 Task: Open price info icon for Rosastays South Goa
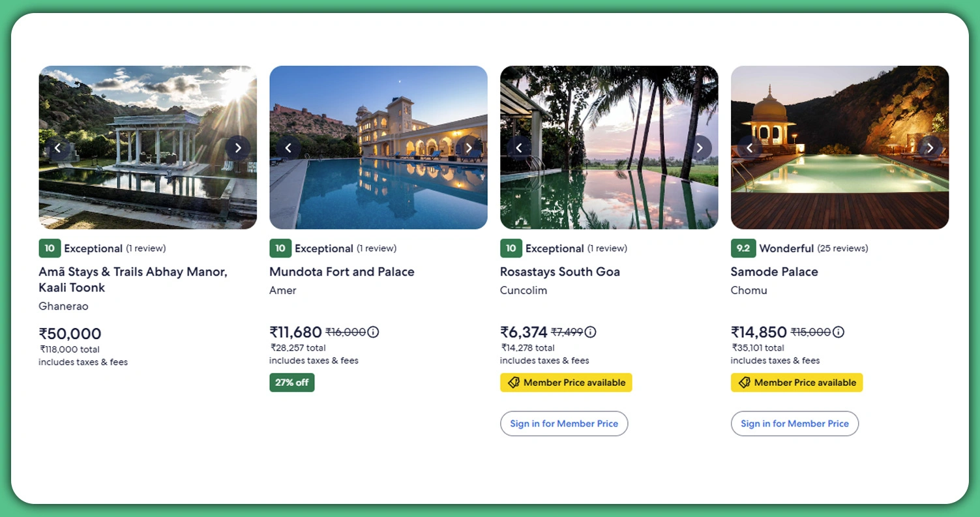(590, 332)
